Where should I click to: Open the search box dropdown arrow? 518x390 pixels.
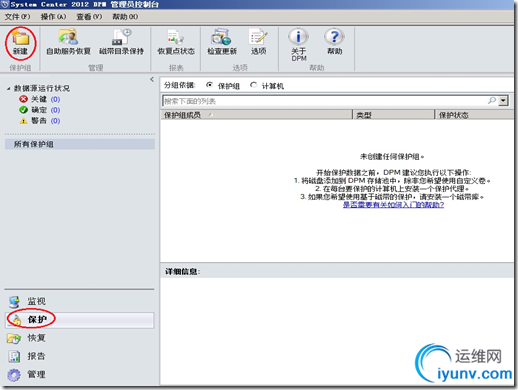503,100
